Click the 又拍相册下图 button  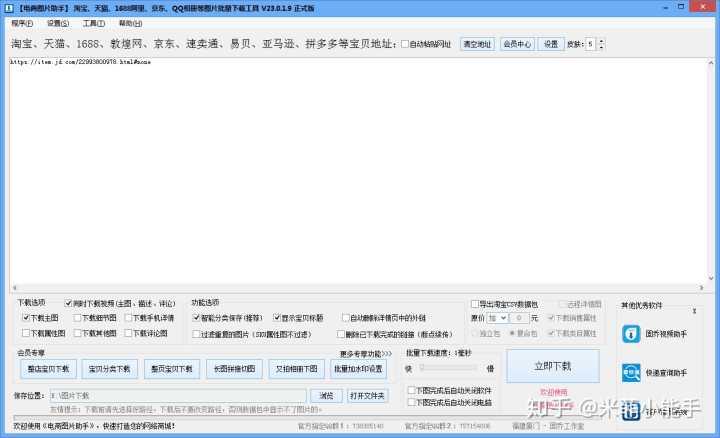(x=297, y=369)
